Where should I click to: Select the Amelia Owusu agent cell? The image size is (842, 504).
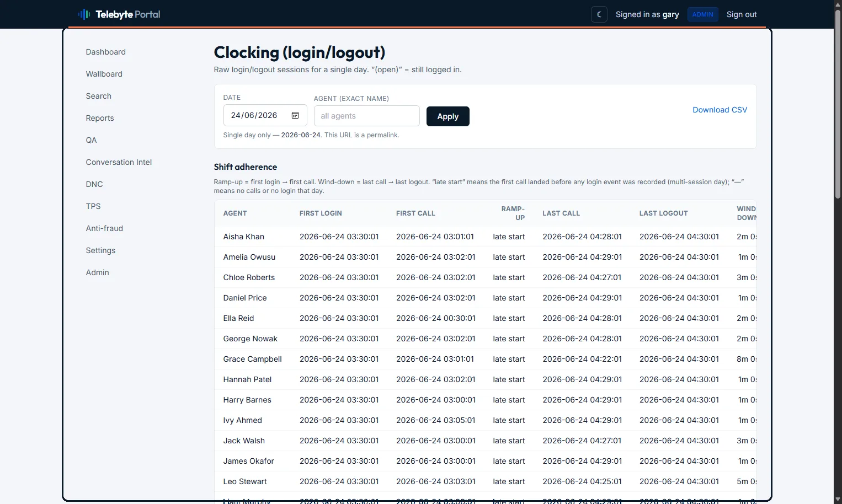point(249,257)
